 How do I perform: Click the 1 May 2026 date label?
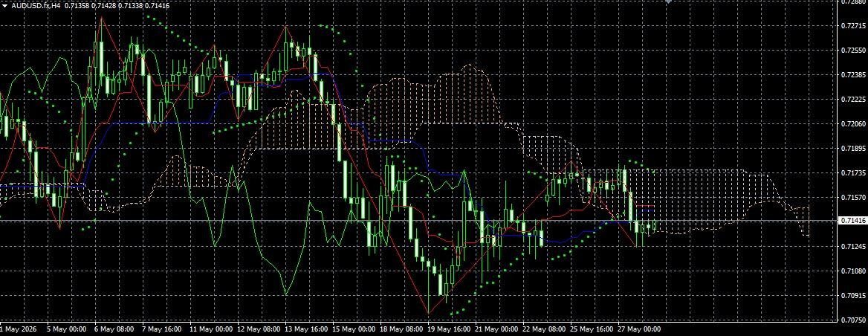[19, 329]
